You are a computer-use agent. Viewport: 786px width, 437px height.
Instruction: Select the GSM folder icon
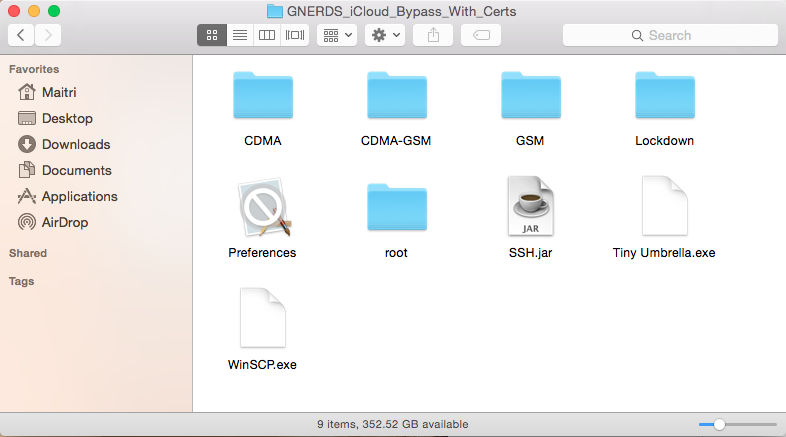point(531,95)
